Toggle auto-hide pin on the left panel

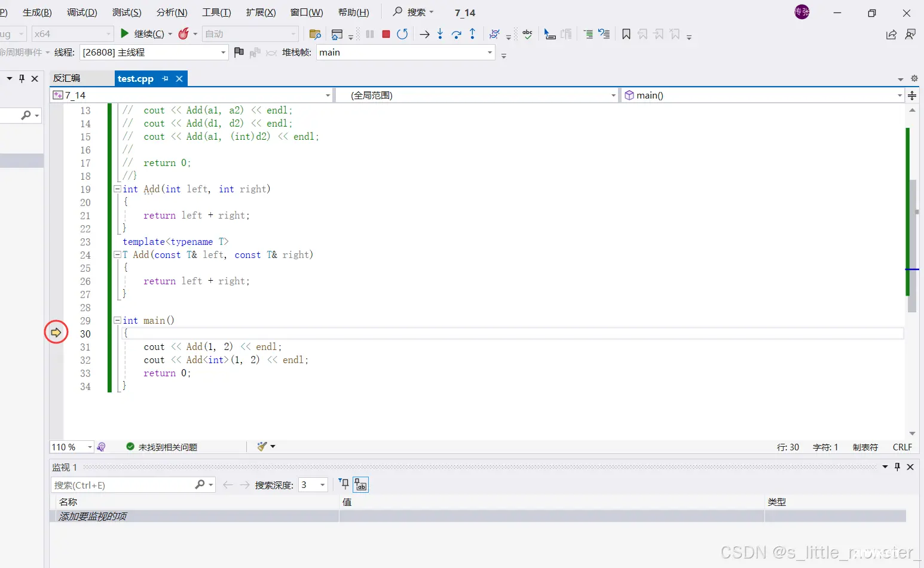[x=22, y=78]
